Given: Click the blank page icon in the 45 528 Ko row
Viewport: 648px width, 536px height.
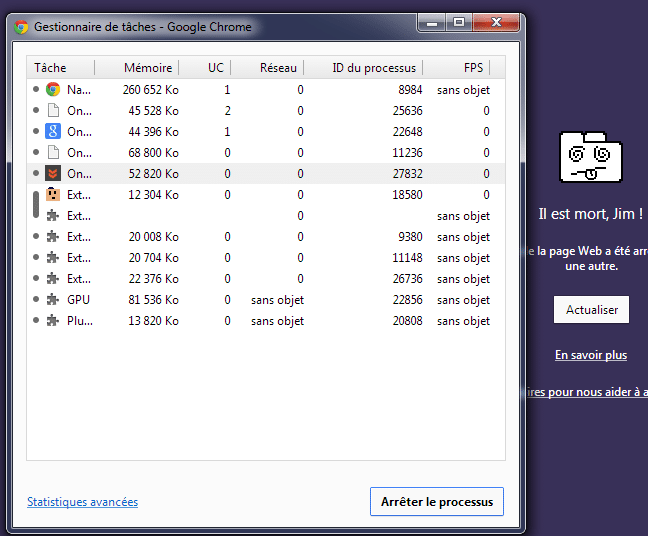Looking at the screenshot, I should (x=53, y=110).
